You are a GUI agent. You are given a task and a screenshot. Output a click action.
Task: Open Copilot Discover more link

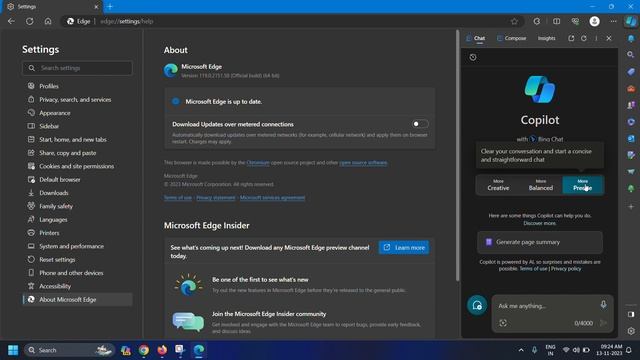pyautogui.click(x=540, y=223)
